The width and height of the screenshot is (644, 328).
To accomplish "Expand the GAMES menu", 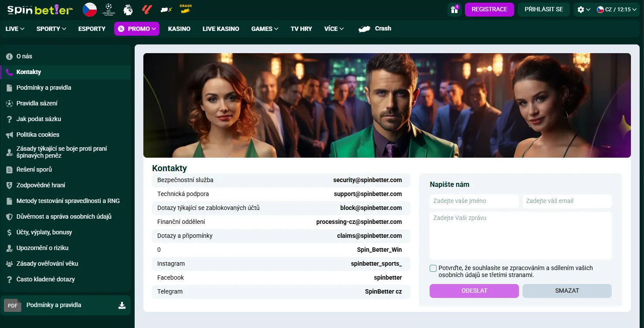I will point(265,29).
